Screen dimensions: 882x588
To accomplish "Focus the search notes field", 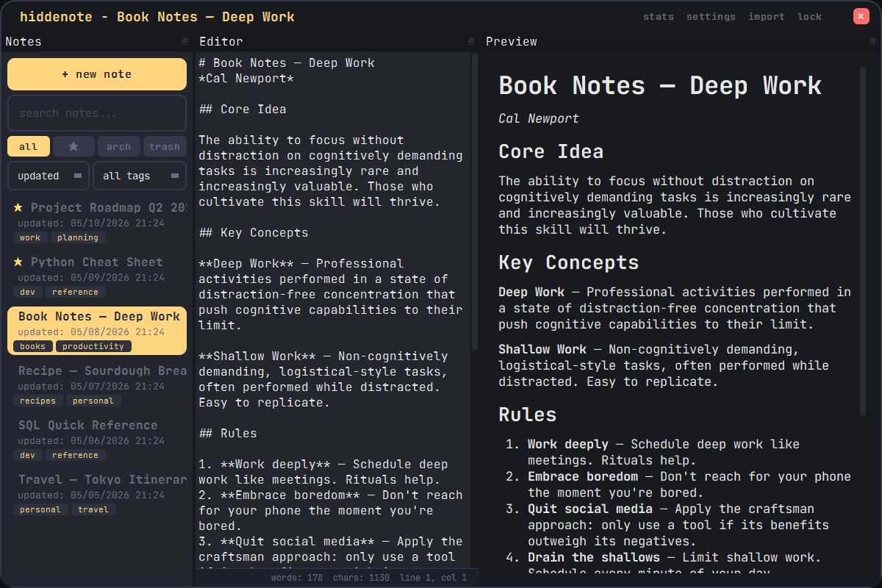I will (x=97, y=113).
